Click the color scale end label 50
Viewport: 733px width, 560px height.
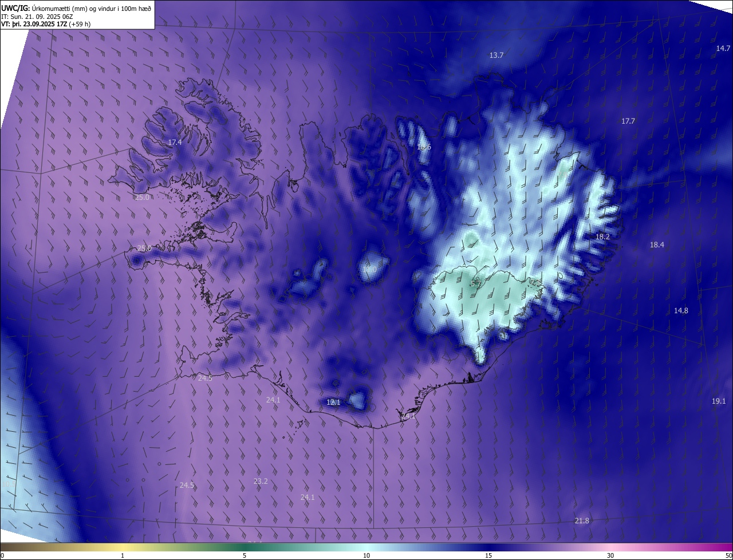click(x=728, y=555)
